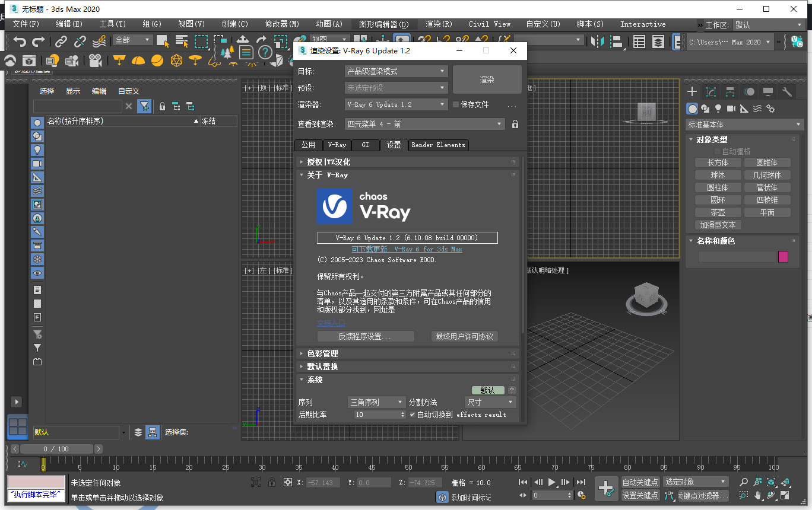Toggle the view-to-render lock icon
Viewport: 812px width, 510px height.
(515, 124)
